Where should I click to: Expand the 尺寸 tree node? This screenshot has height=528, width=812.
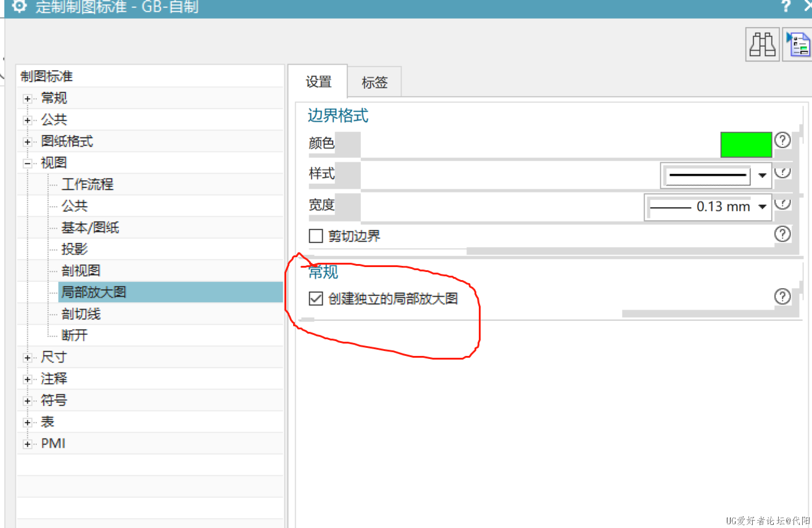pos(27,358)
